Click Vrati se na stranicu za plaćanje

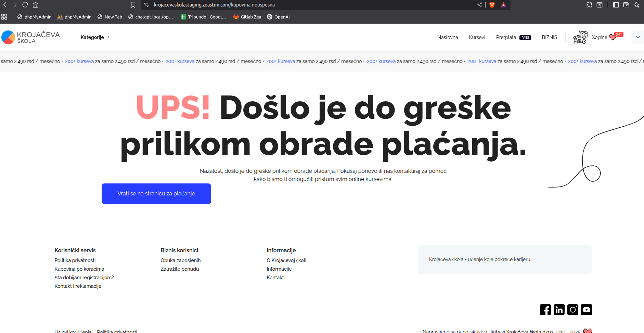coord(156,194)
